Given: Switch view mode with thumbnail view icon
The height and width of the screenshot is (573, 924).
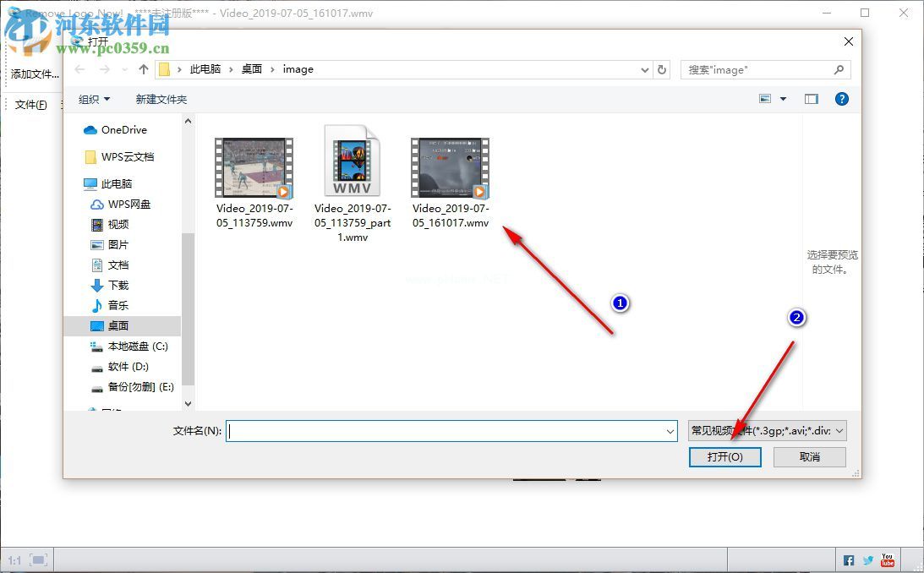Looking at the screenshot, I should 766,98.
